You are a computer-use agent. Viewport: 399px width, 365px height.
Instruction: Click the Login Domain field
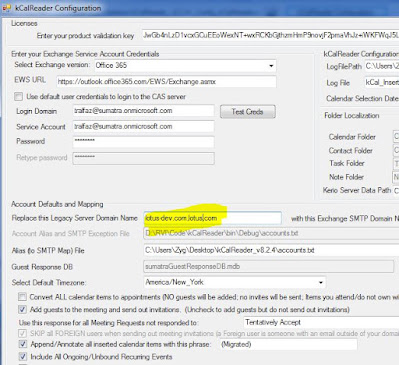tap(143, 111)
